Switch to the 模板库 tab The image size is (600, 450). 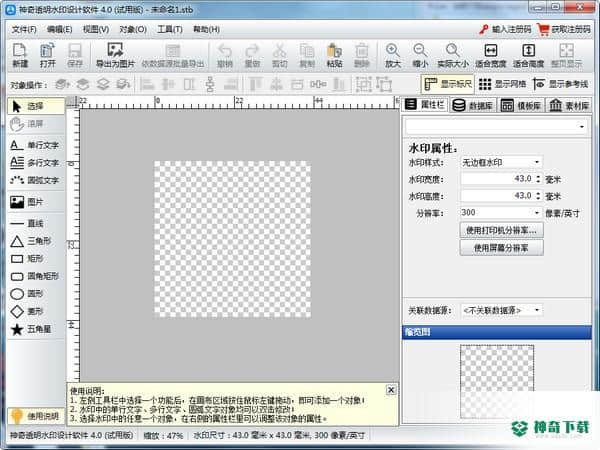pos(521,105)
